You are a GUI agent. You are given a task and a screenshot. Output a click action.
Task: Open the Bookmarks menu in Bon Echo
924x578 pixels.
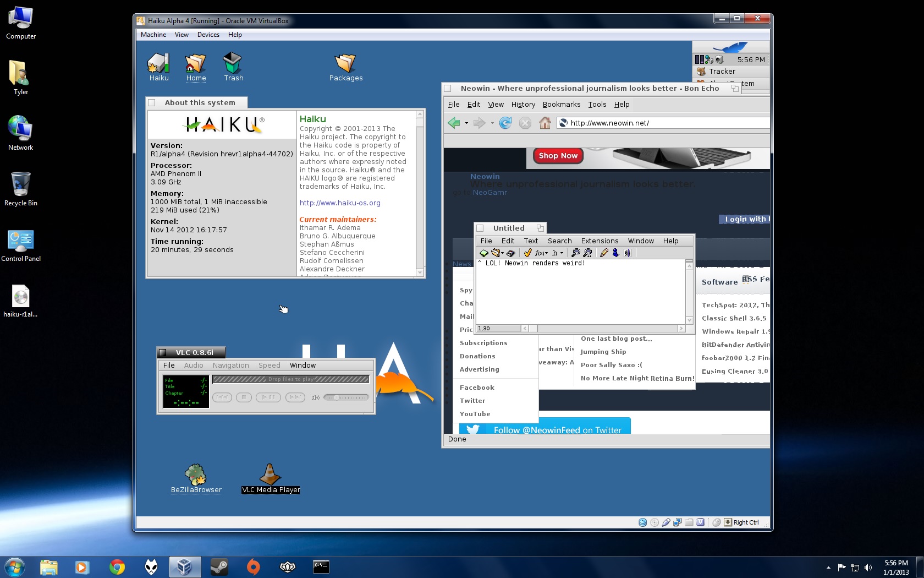pyautogui.click(x=561, y=104)
